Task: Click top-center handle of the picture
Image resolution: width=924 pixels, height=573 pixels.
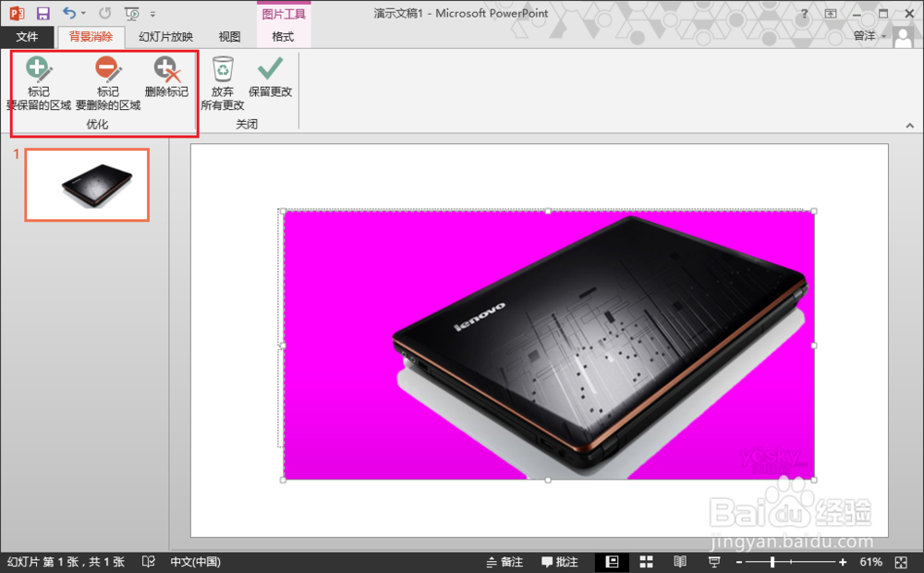Action: [548, 211]
